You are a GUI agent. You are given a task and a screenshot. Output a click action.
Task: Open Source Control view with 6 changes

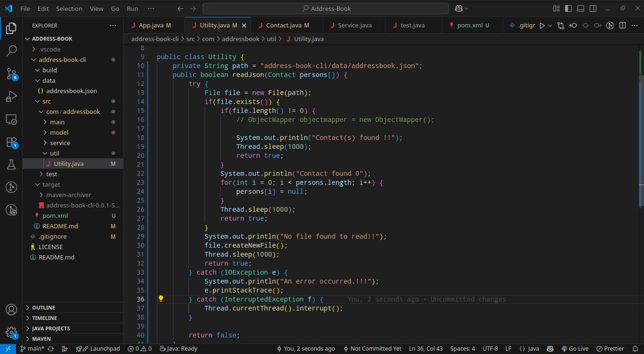tap(11, 74)
